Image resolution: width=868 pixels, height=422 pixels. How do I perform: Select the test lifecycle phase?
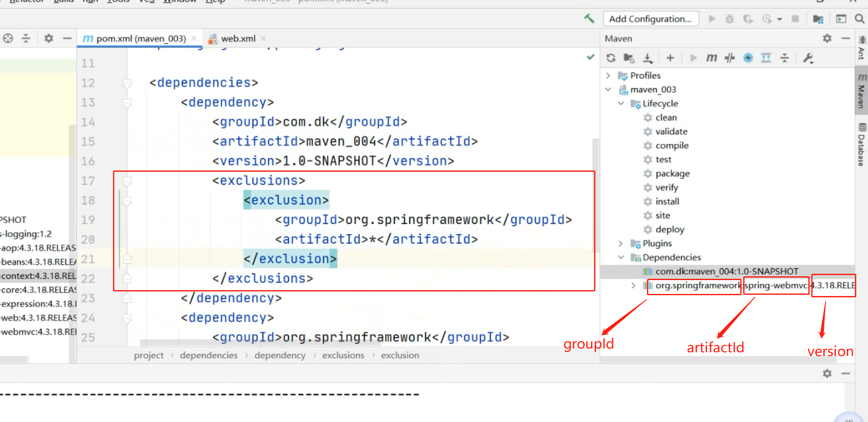(663, 160)
